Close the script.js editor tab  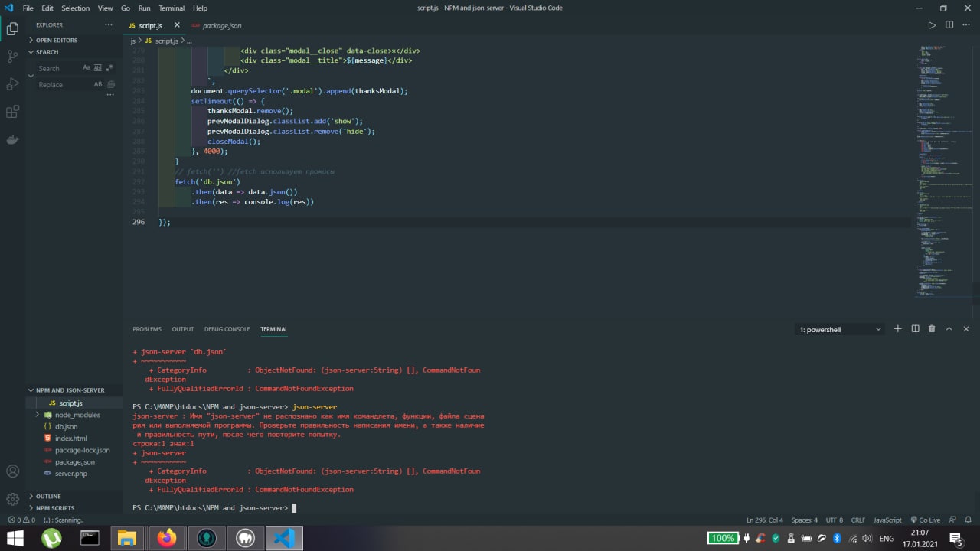click(177, 25)
